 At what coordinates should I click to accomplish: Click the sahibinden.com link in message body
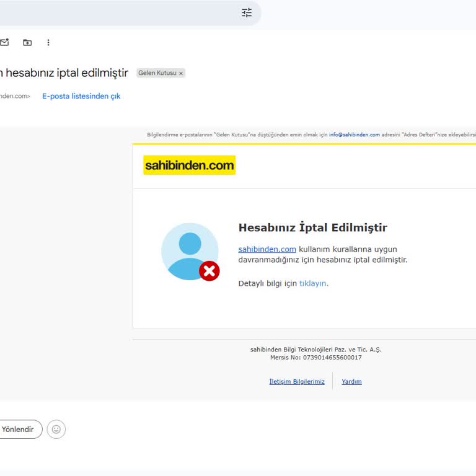267,249
